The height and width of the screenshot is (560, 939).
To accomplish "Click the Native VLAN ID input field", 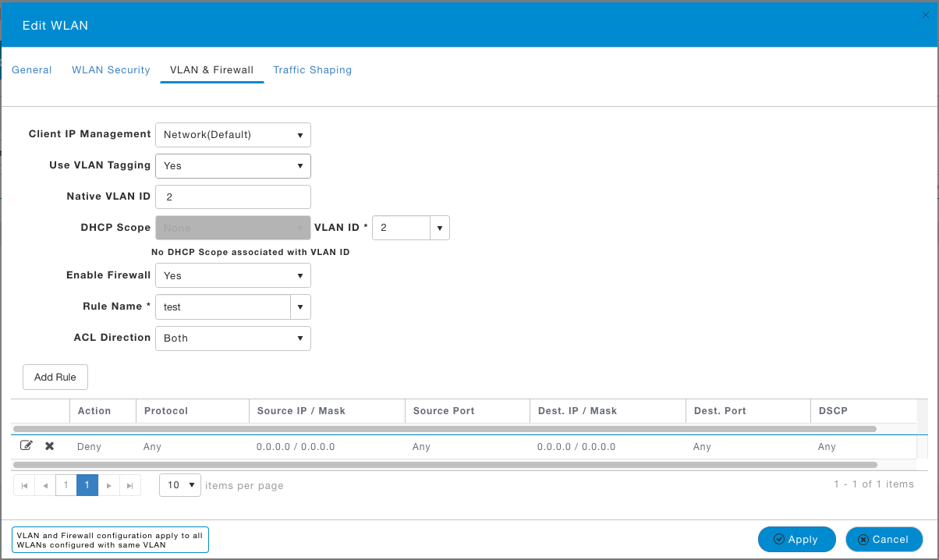I will pos(232,197).
